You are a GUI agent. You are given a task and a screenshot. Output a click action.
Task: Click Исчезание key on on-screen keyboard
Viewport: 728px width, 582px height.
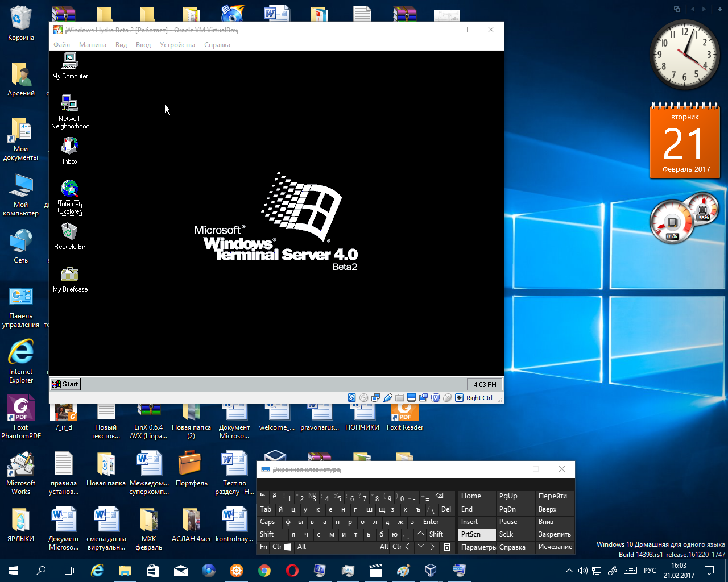[x=555, y=547]
